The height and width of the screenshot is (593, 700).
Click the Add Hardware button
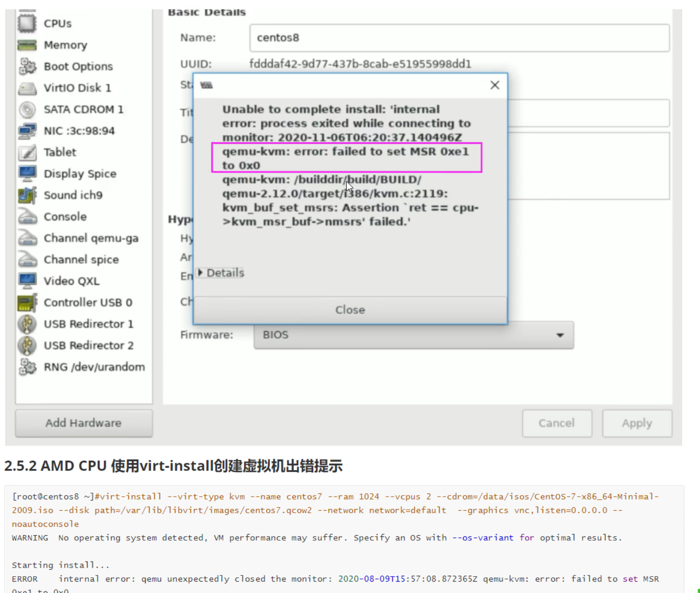(x=84, y=423)
